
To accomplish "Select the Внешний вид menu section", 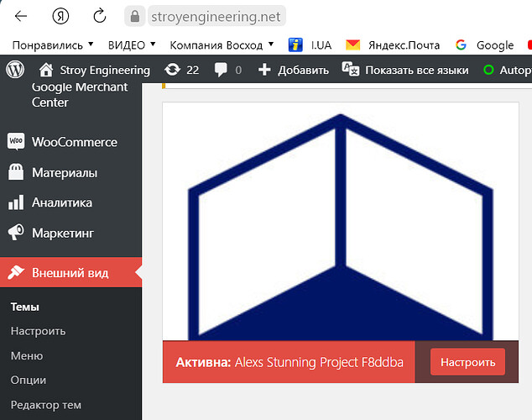I will point(71,272).
